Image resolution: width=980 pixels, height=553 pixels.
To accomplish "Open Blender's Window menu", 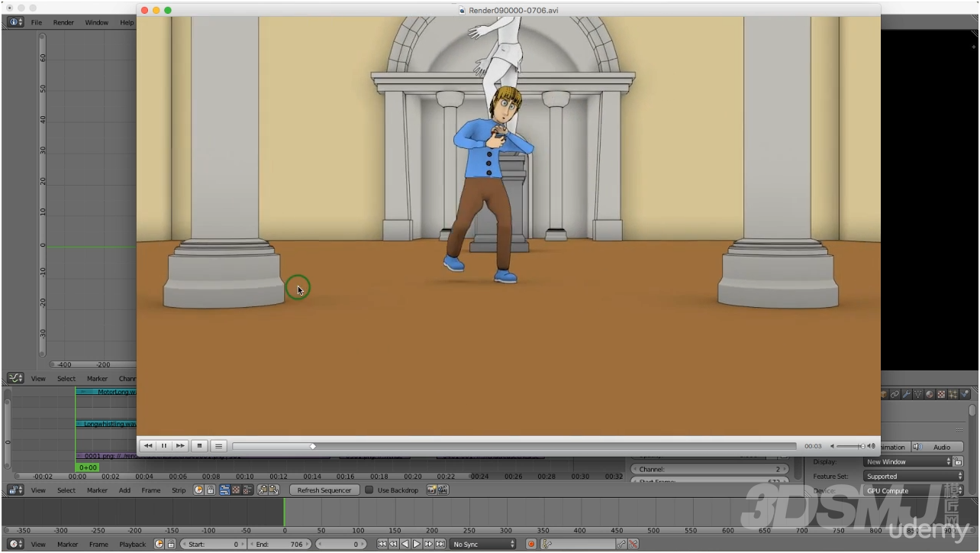I will pos(96,22).
